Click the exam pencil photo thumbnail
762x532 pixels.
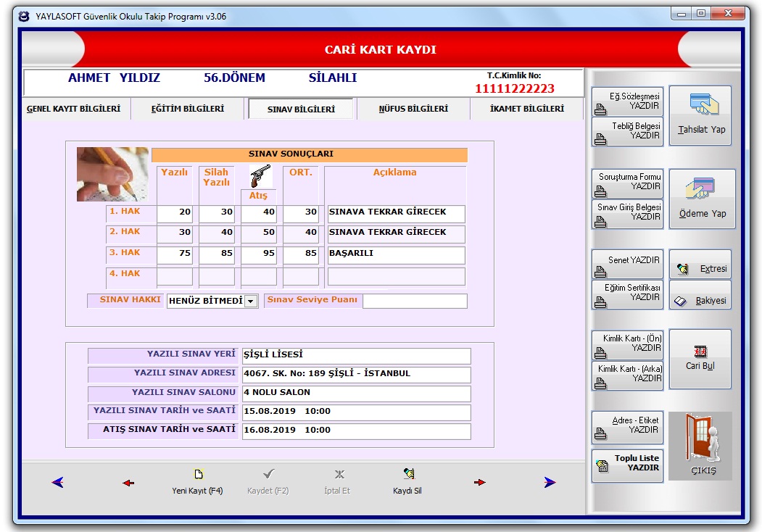(112, 174)
